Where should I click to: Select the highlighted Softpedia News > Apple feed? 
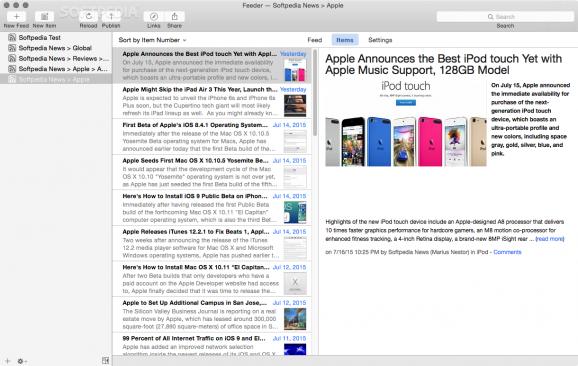point(56,79)
